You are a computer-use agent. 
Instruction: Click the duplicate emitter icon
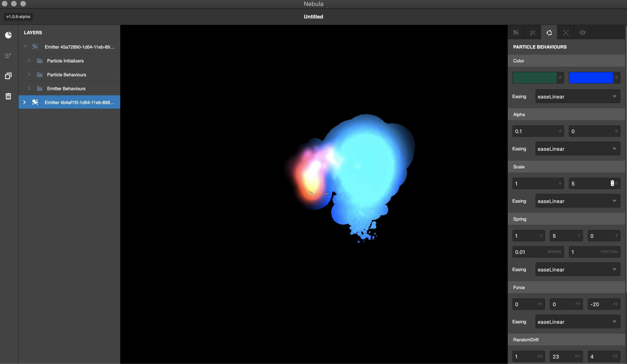pos(8,76)
